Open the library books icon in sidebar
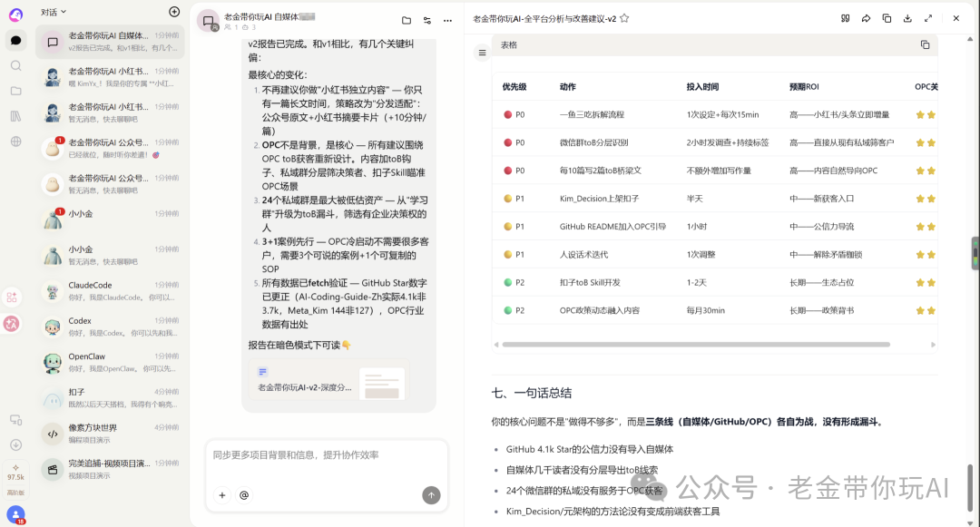The width and height of the screenshot is (980, 527). (x=15, y=116)
